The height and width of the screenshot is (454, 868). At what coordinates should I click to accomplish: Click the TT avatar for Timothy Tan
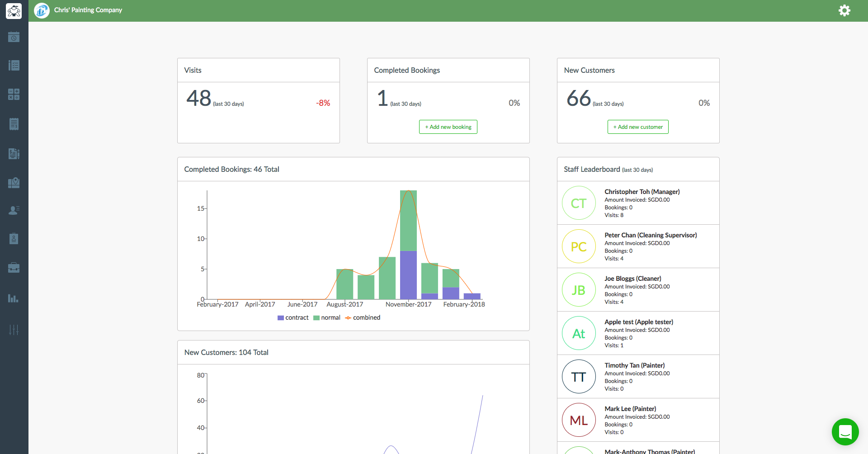pos(579,377)
